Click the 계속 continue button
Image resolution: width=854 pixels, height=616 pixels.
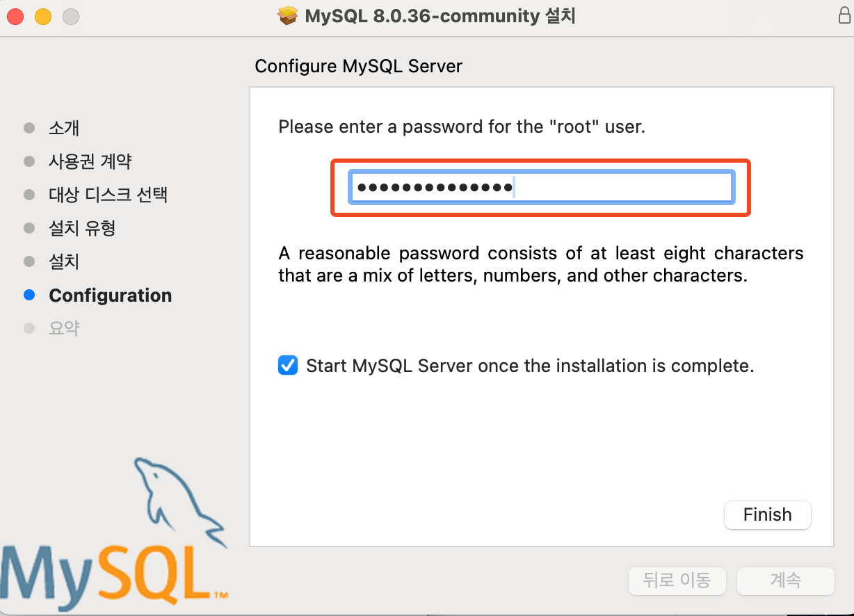[x=786, y=581]
